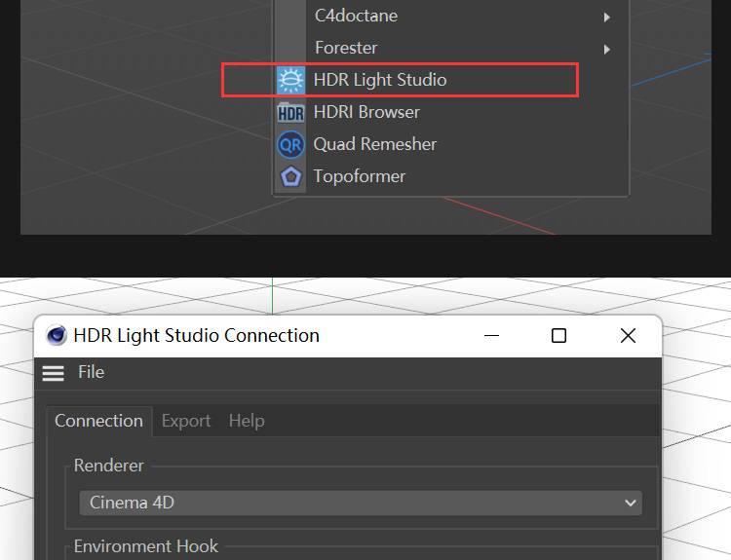Select Quad Remesher in the menu
Screen dimensions: 731x560
(451, 144)
